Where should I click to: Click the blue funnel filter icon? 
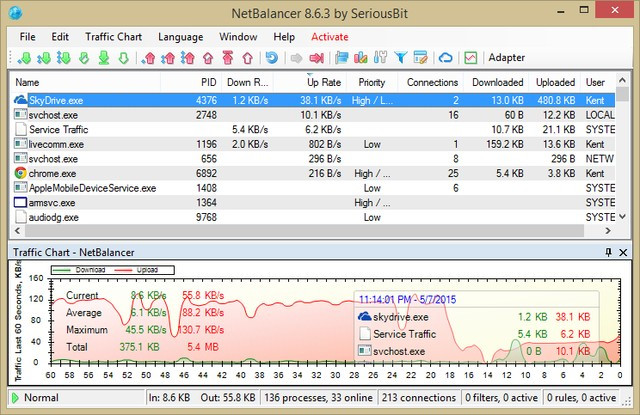(x=401, y=58)
